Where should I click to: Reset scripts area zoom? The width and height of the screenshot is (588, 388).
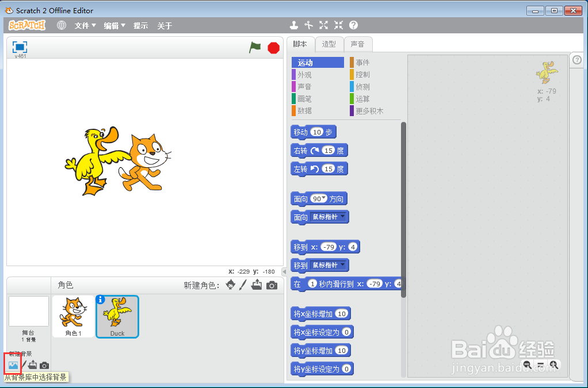click(540, 365)
